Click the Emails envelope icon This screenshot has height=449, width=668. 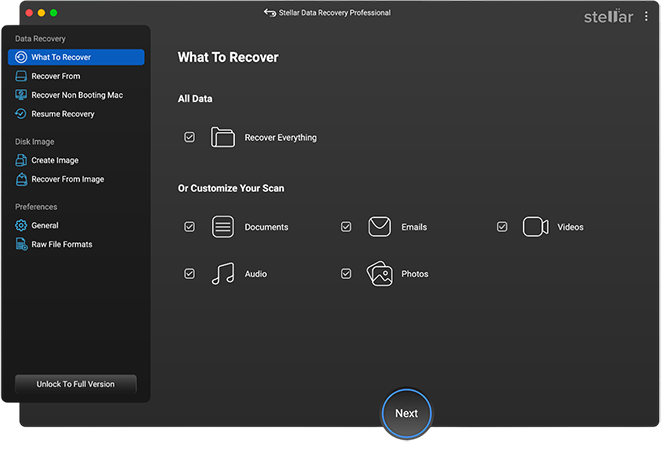click(379, 227)
